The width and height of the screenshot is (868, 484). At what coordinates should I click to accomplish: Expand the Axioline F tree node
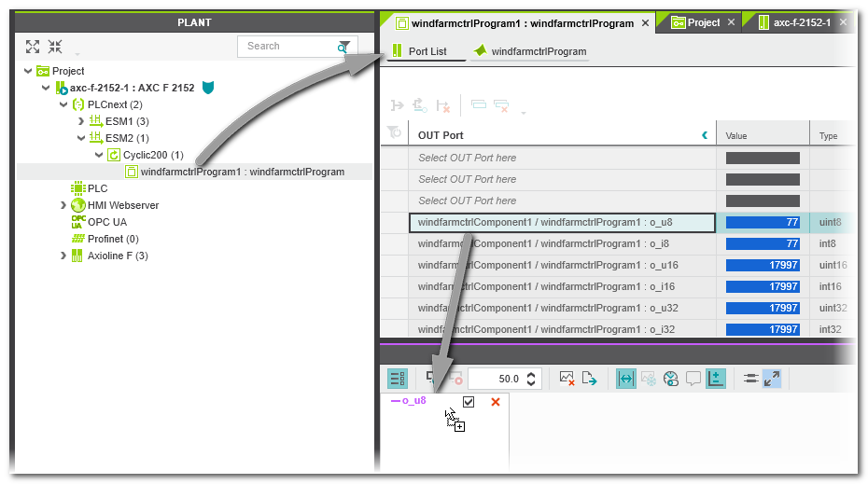(x=63, y=256)
